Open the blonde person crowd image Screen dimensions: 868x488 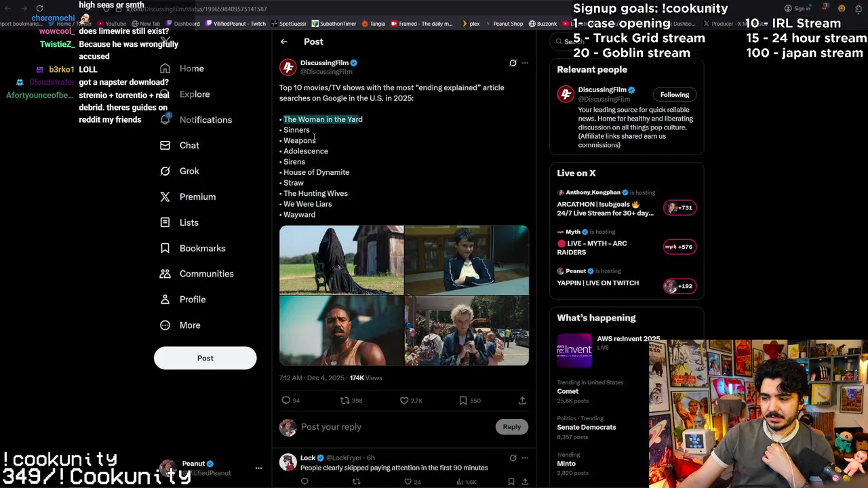click(x=467, y=331)
